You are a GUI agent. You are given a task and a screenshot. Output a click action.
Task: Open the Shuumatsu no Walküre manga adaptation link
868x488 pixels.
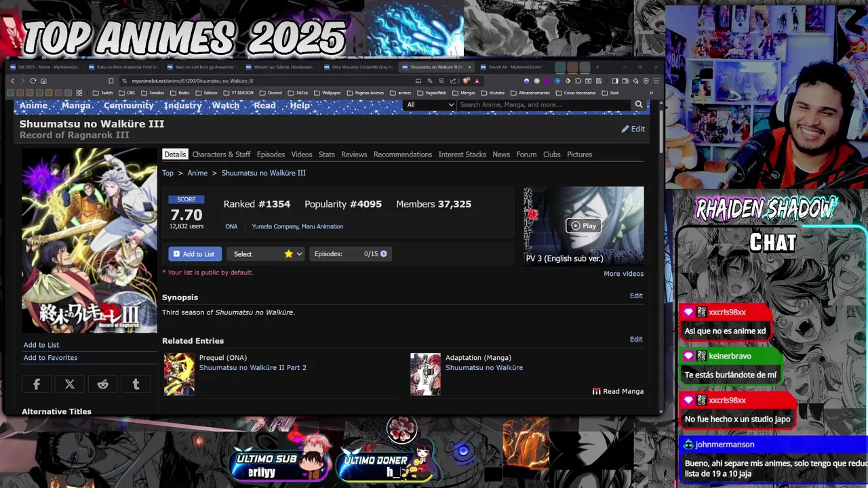coord(484,367)
